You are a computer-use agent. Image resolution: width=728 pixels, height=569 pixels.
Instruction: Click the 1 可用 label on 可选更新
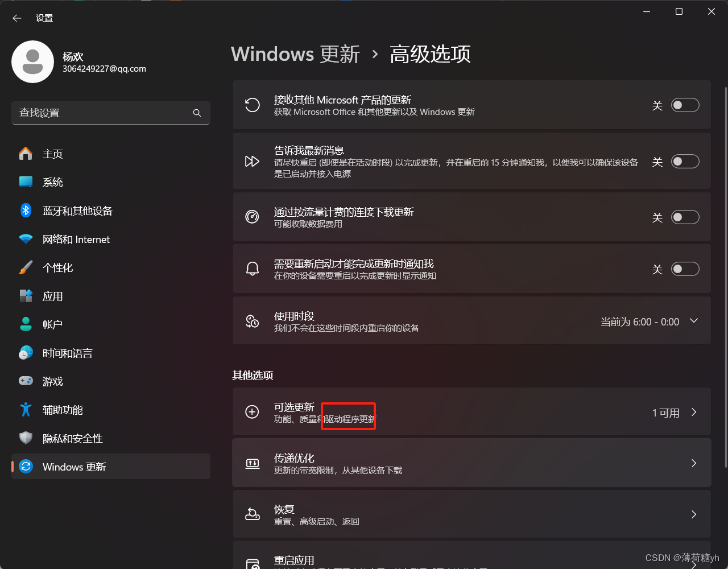point(666,413)
